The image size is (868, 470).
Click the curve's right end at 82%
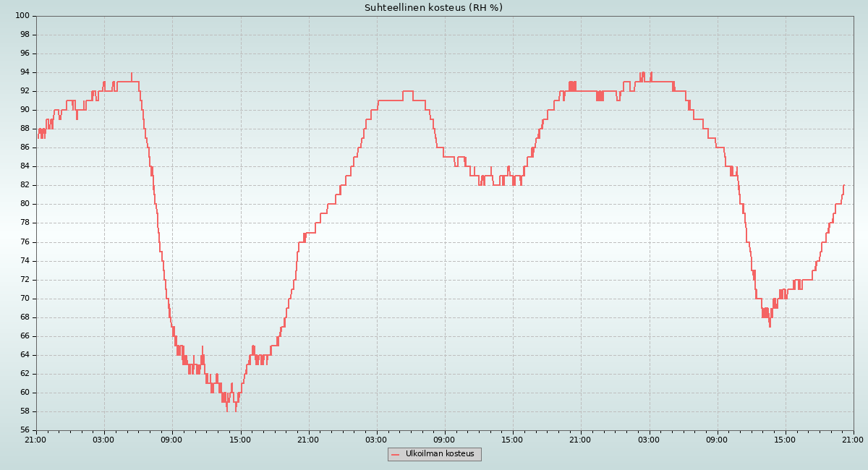[843, 186]
